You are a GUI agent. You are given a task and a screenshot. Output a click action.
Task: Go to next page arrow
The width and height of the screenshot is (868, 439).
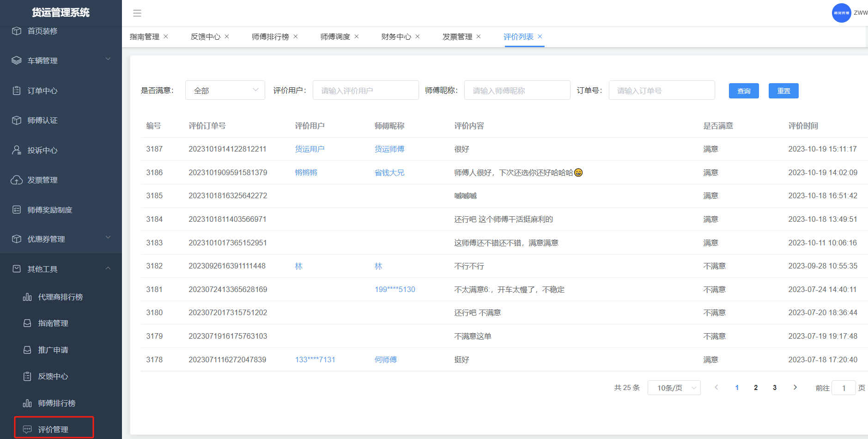795,387
